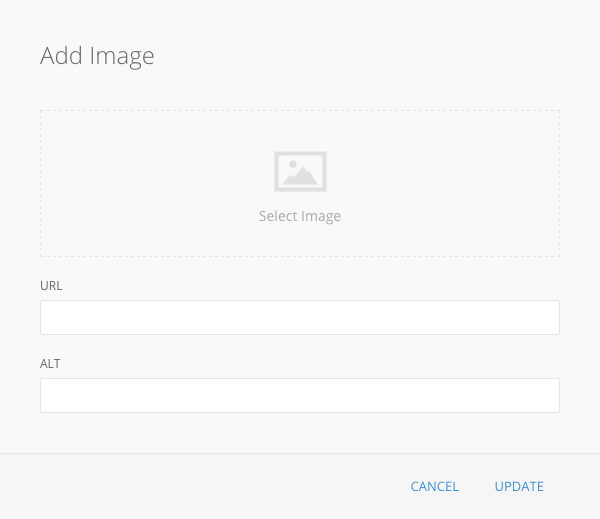Click the Add Image dialog heading
Viewport: 600px width, 519px height.
pyautogui.click(x=97, y=56)
